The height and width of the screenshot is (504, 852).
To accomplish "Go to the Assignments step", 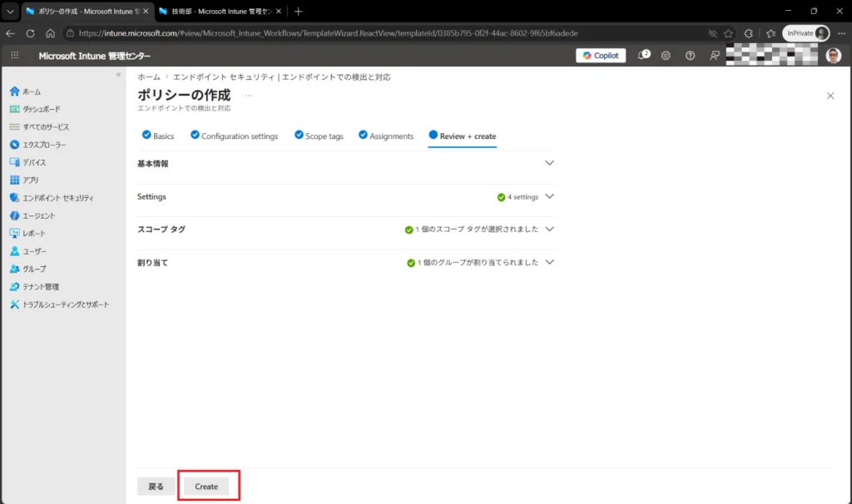I will (386, 136).
